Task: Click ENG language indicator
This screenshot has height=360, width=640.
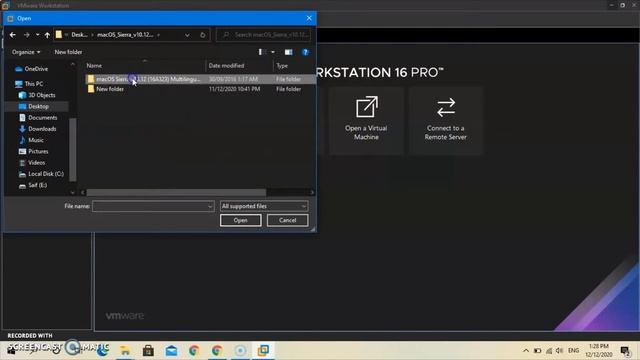Action: tap(573, 351)
